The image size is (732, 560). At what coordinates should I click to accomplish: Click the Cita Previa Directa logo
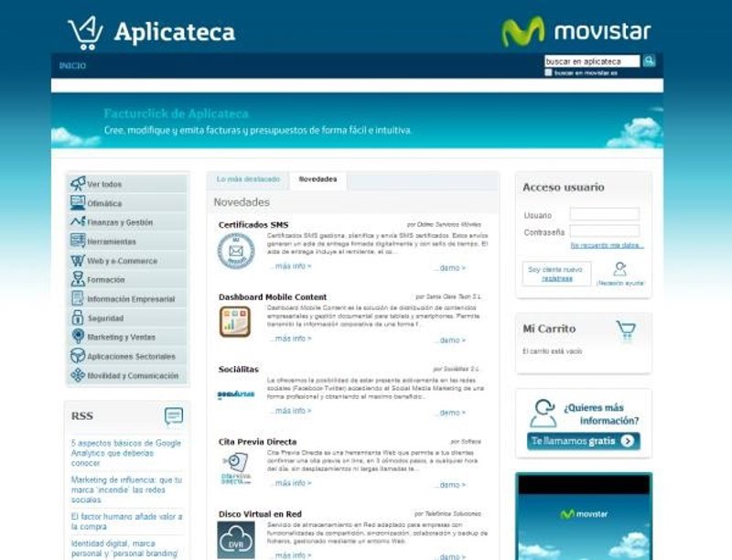coord(235,467)
